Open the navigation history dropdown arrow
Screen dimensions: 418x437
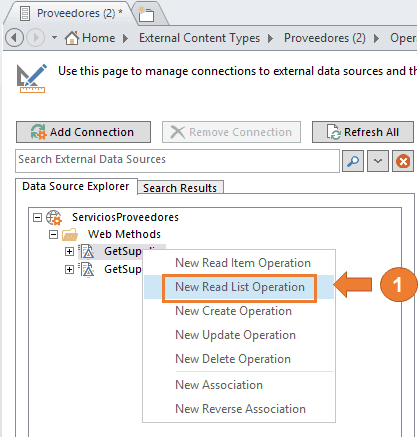54,38
